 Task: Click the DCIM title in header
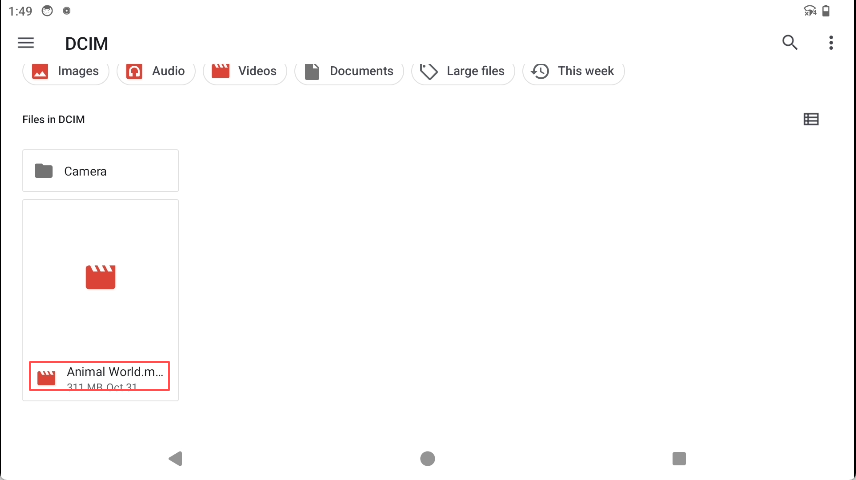pyautogui.click(x=86, y=44)
